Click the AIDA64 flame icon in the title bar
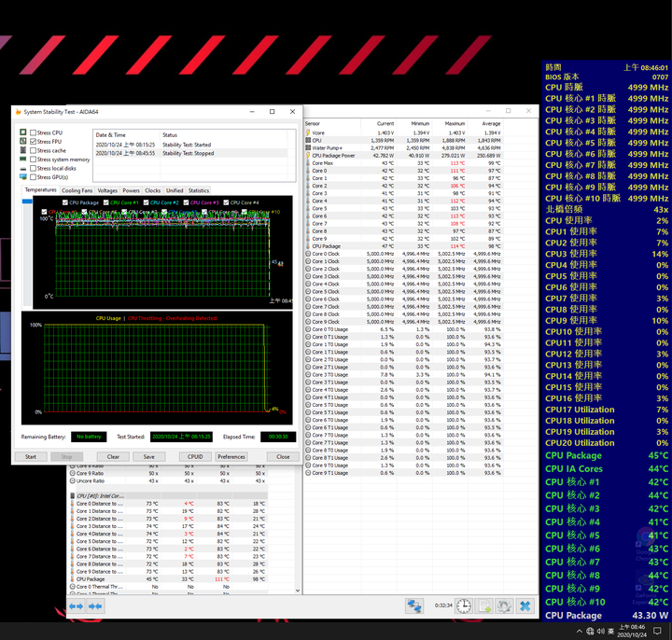 [x=18, y=112]
